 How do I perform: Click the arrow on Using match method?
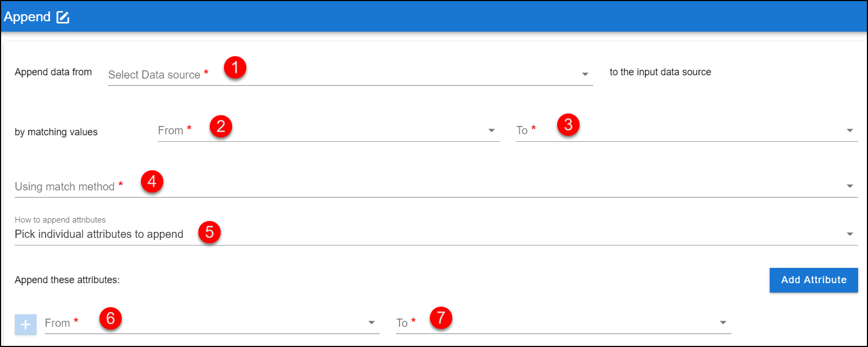click(850, 187)
